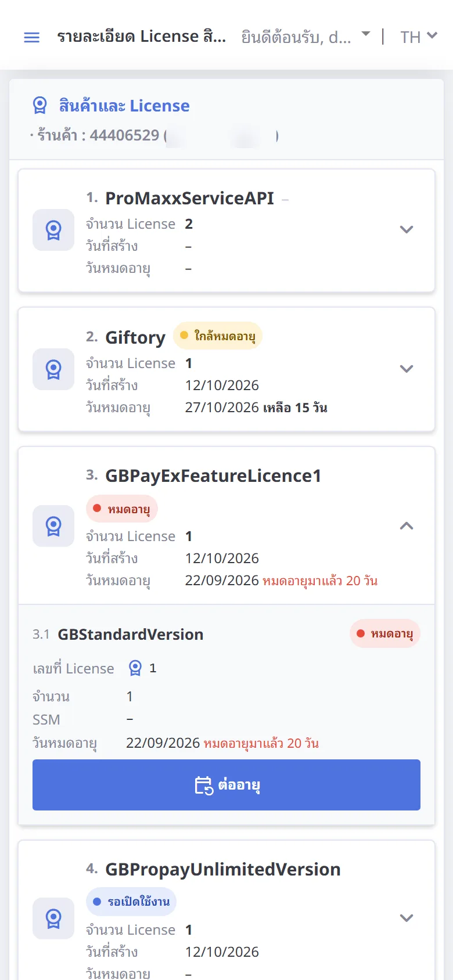Click the GBStandardVersion sub-license title
This screenshot has width=453, height=980.
[x=131, y=635]
